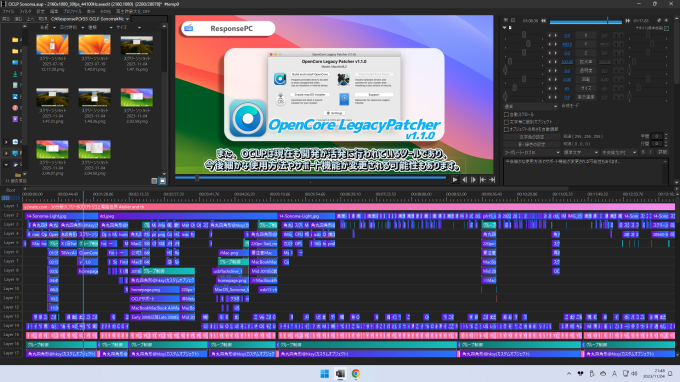The width and height of the screenshot is (680, 382).
Task: Click the plus add-filter icon in the settings panel header
Action: (x=667, y=20)
